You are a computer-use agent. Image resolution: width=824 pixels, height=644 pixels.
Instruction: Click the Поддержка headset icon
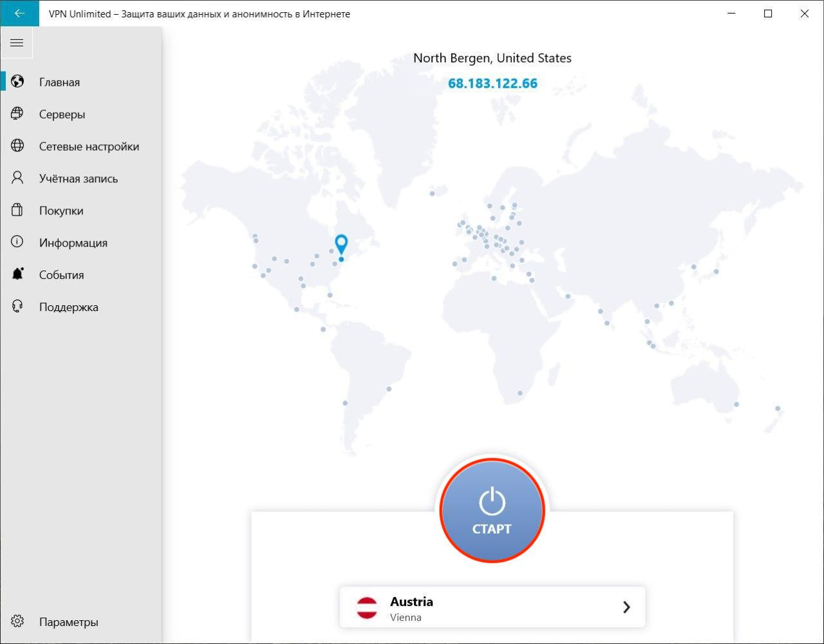(17, 307)
